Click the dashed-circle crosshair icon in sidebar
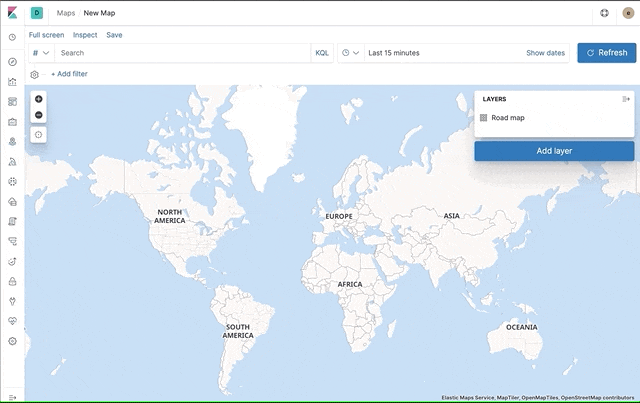 tap(13, 181)
